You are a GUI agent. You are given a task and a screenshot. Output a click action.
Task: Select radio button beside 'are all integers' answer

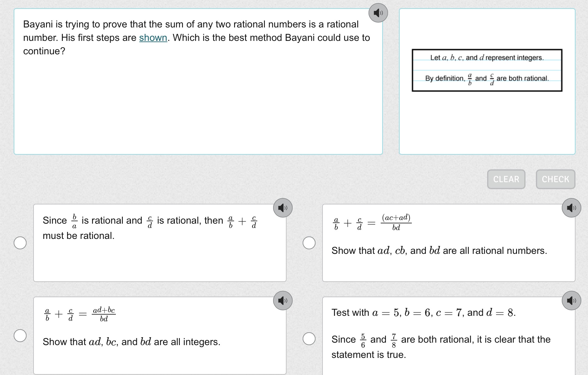(20, 336)
